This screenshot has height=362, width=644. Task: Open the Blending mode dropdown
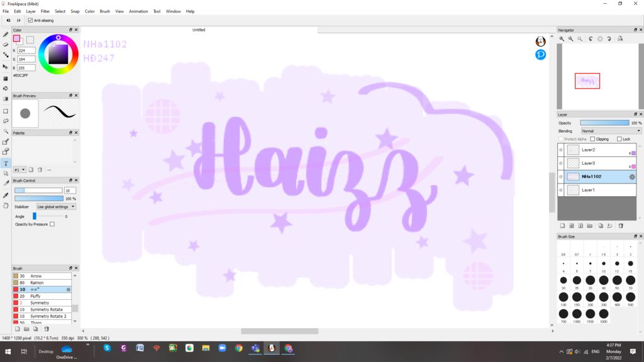[611, 131]
